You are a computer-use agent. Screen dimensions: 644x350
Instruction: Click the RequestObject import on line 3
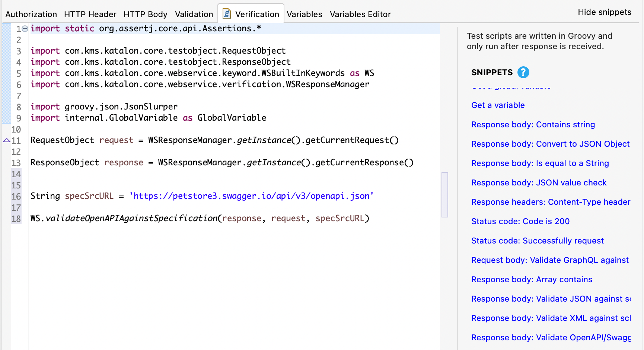pyautogui.click(x=158, y=51)
